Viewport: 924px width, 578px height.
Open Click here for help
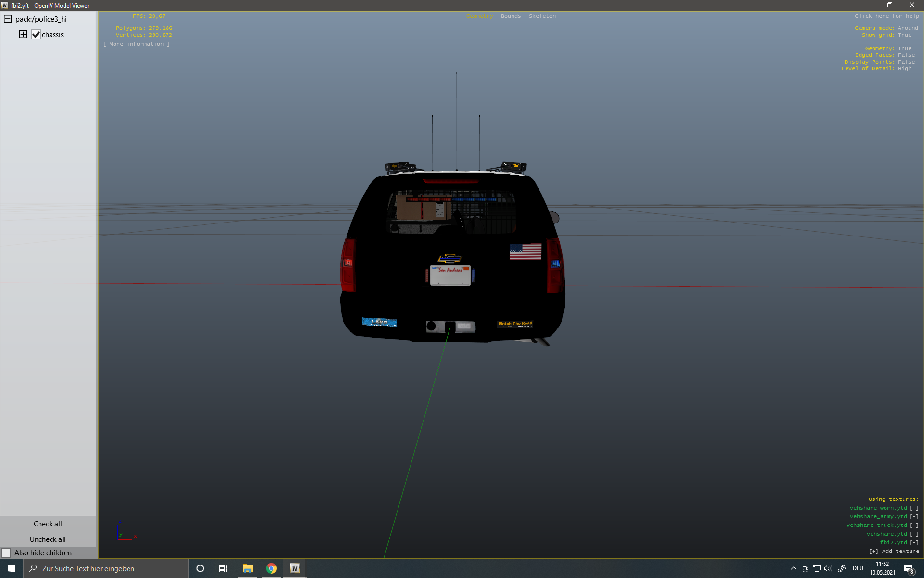click(886, 16)
